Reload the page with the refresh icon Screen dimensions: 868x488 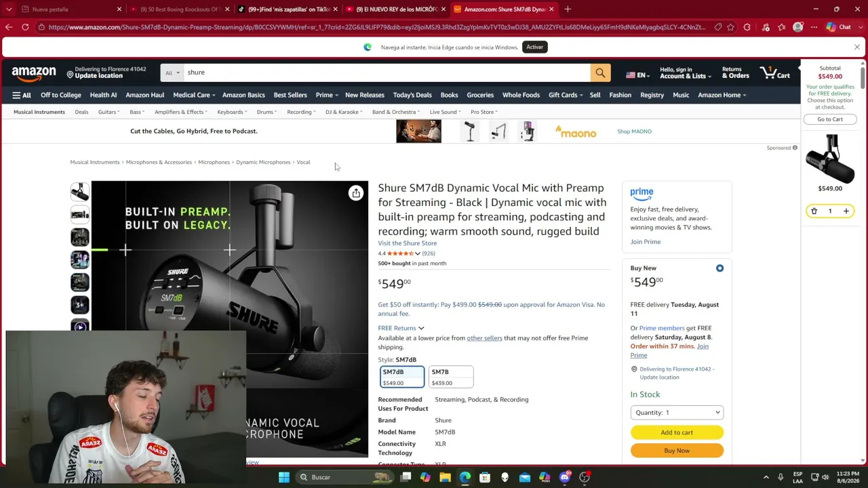[25, 27]
